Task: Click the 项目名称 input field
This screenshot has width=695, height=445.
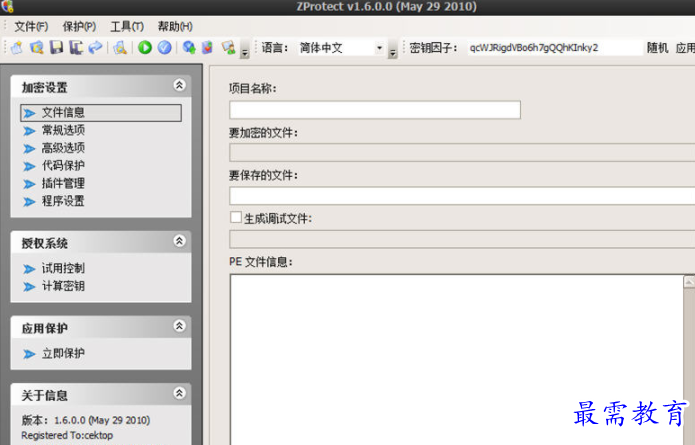Action: pyautogui.click(x=375, y=110)
